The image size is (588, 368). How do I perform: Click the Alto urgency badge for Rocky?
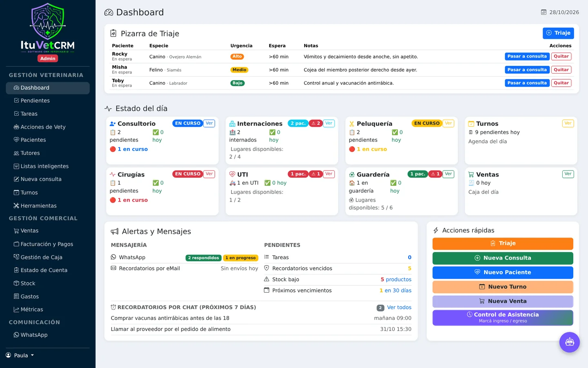(x=237, y=56)
